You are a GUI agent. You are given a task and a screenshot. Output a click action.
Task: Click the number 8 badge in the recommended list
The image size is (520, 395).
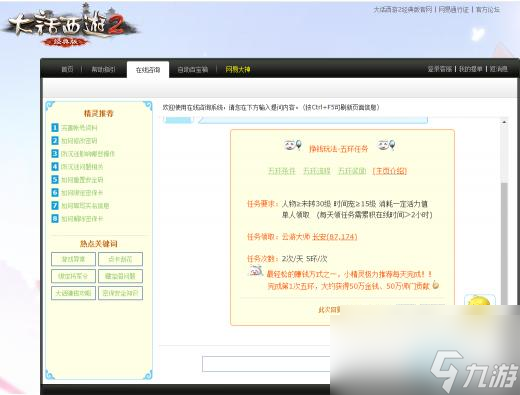[55, 219]
